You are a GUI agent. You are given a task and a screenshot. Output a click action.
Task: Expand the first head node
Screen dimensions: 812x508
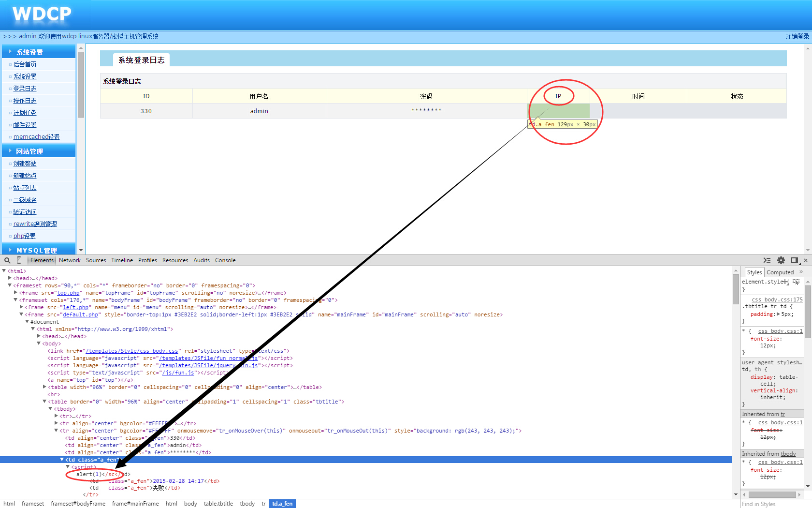point(10,278)
